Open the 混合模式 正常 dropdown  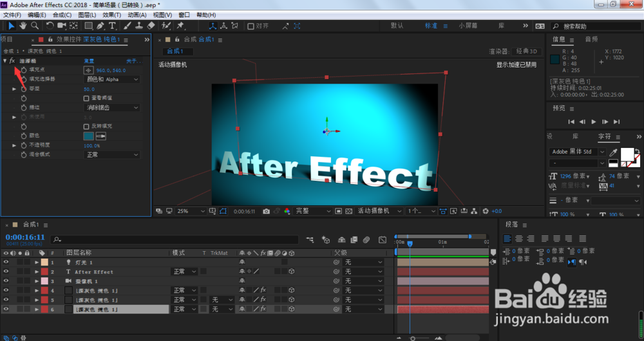[111, 154]
